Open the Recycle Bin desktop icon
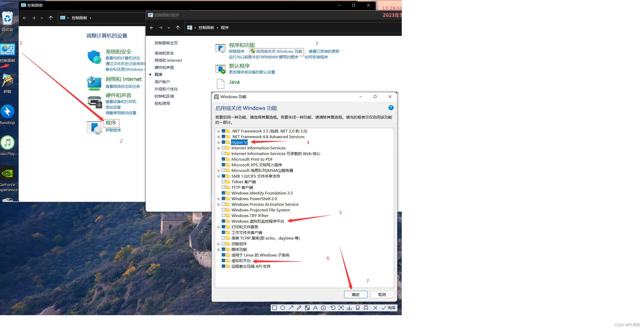Screen dimensions: 644x329 click(x=7, y=18)
